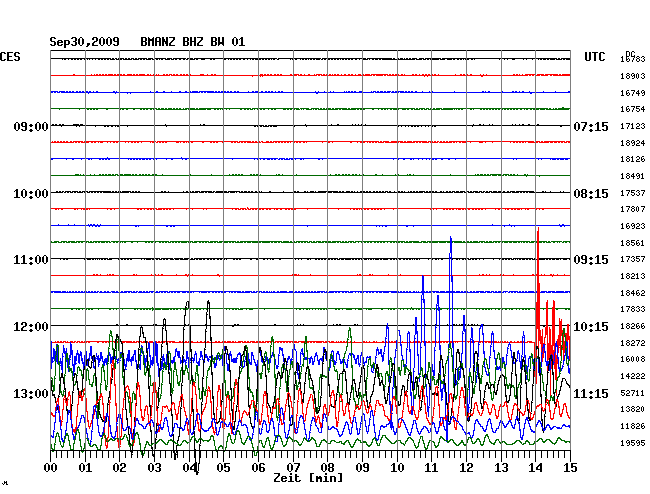Click the DC value "17537"
650x494 pixels.
coord(633,193)
